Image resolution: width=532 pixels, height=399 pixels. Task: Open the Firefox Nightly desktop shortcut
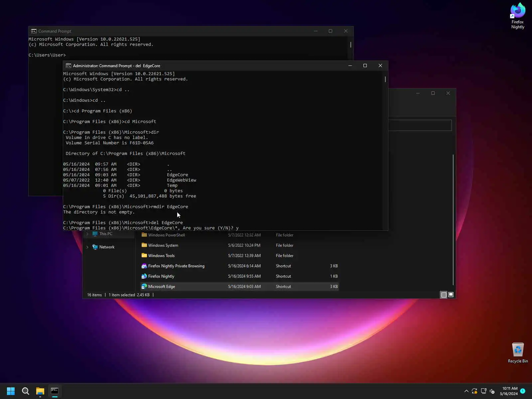pyautogui.click(x=518, y=16)
